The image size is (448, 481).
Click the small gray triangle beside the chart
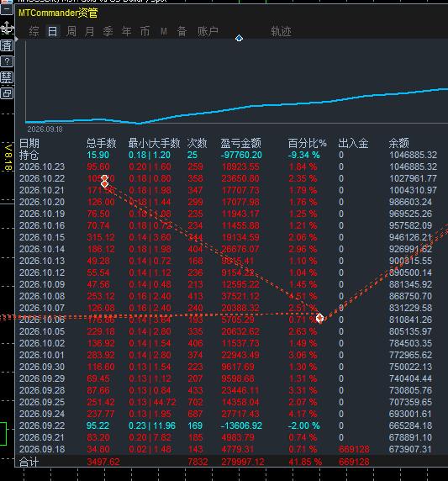[16, 40]
